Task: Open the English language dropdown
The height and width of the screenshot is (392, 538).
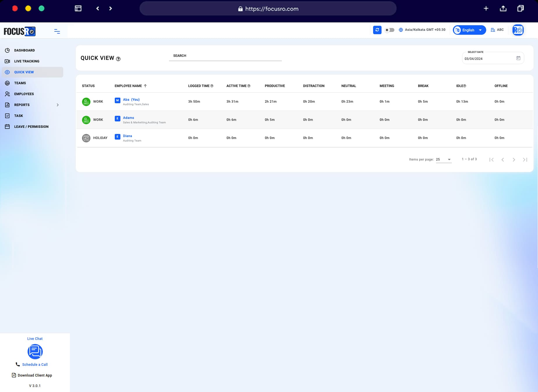Action: click(x=469, y=30)
